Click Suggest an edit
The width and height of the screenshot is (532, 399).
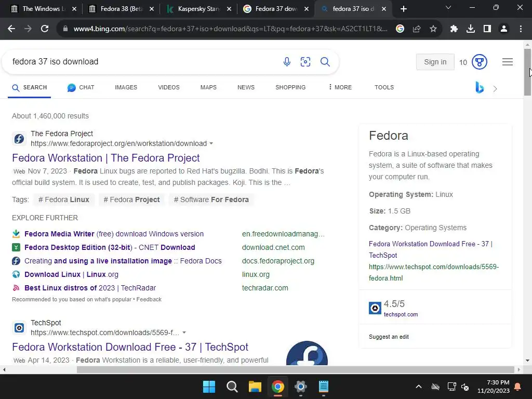point(389,337)
